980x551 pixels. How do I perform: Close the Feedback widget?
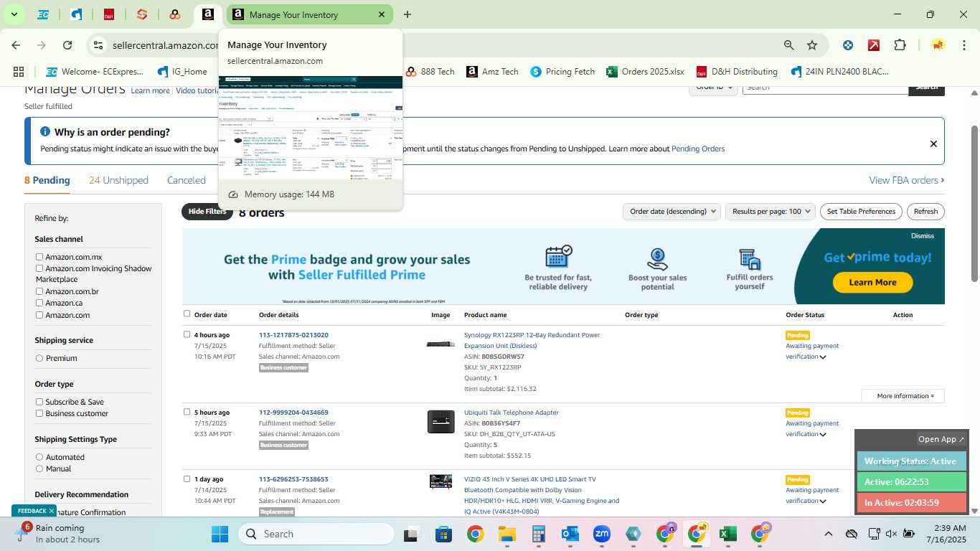(x=52, y=511)
